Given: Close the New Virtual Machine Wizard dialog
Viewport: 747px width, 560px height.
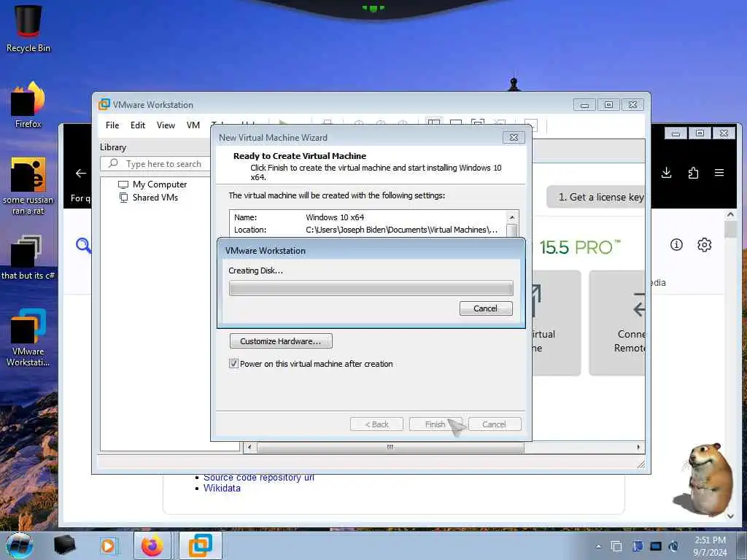Looking at the screenshot, I should pos(514,138).
